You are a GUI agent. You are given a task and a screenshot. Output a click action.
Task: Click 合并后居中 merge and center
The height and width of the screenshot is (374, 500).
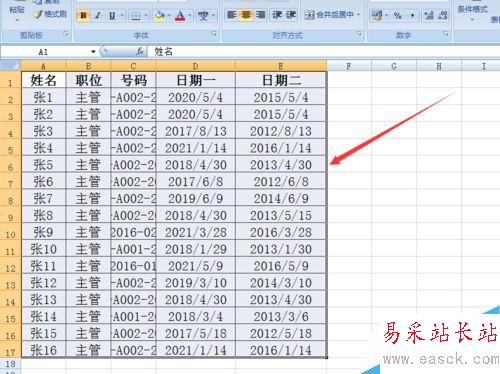click(329, 15)
